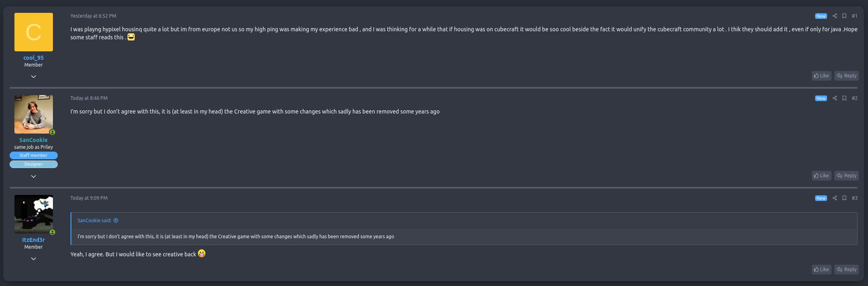Bookmark SanCookie's post #2

coord(844,98)
